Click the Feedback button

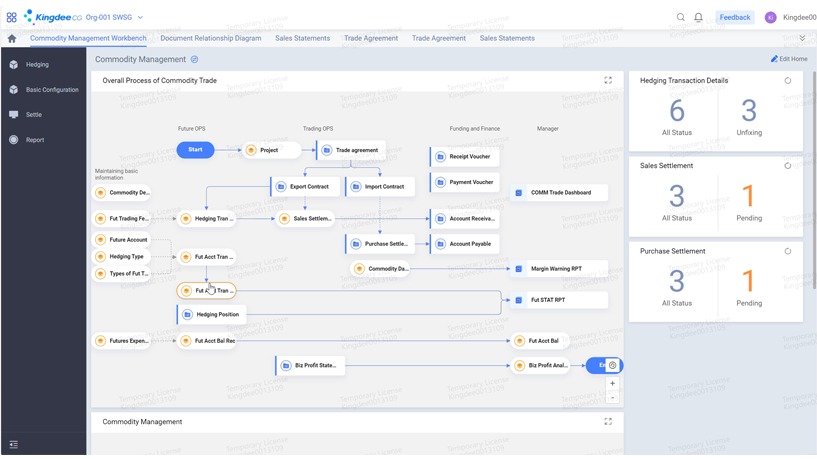point(734,17)
